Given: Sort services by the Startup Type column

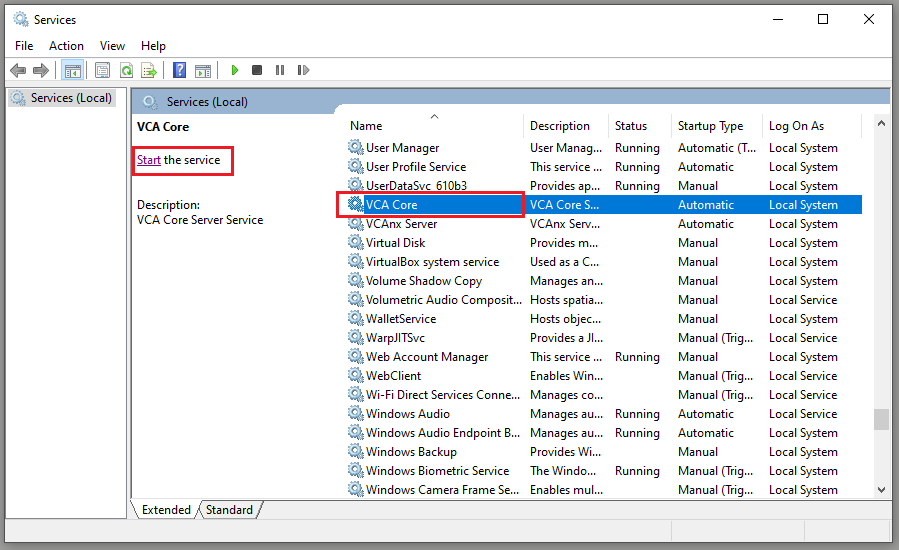Looking at the screenshot, I should (710, 126).
